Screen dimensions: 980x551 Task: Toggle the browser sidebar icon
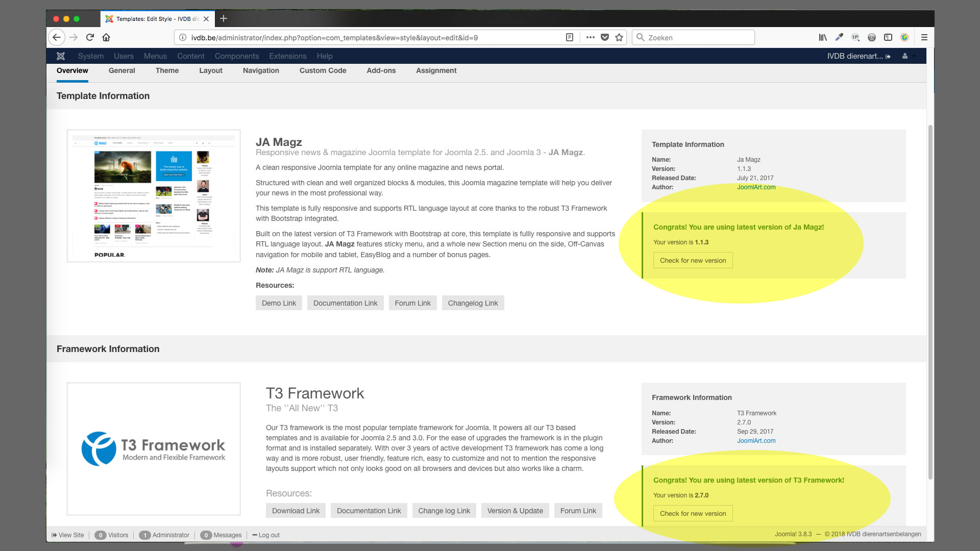(x=888, y=37)
